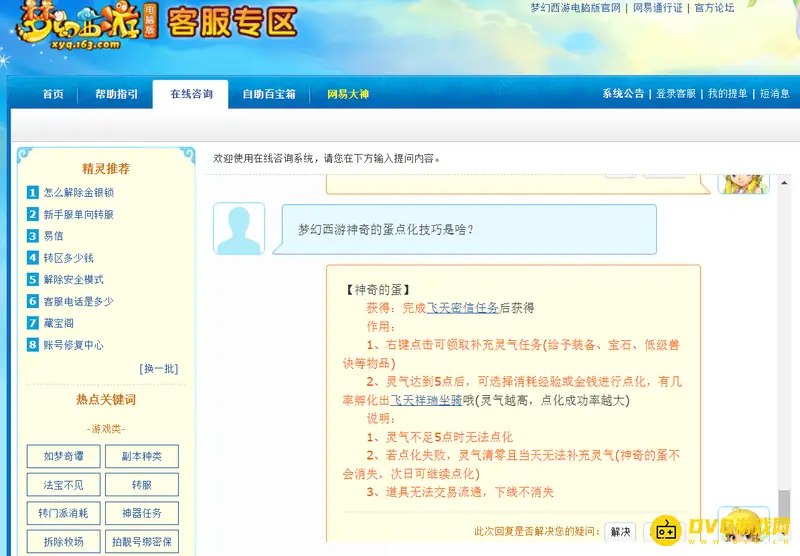Viewport: 800px width, 556px height.
Task: Click the chat scrollbar thumb
Action: (784, 507)
